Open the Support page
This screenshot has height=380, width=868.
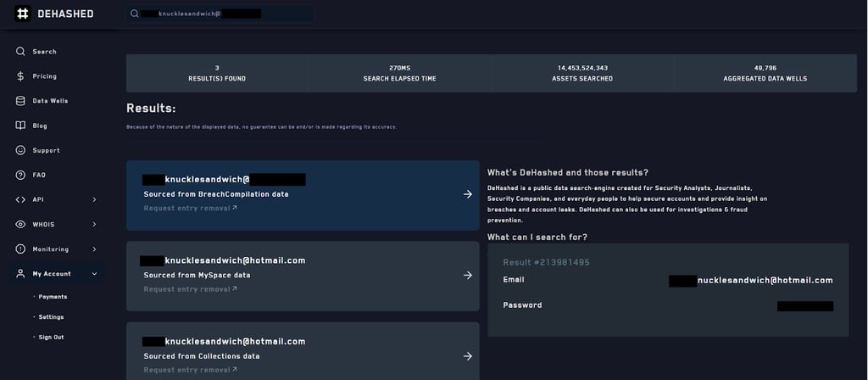[x=46, y=151]
